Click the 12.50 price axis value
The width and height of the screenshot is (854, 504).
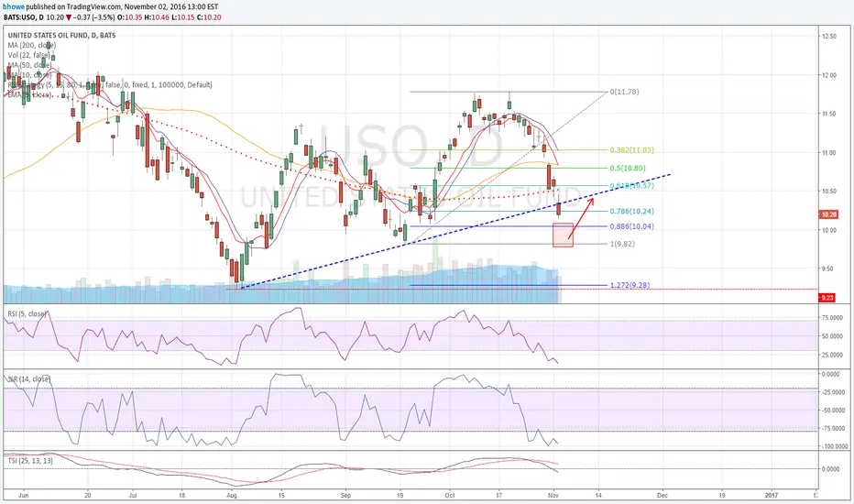click(829, 36)
